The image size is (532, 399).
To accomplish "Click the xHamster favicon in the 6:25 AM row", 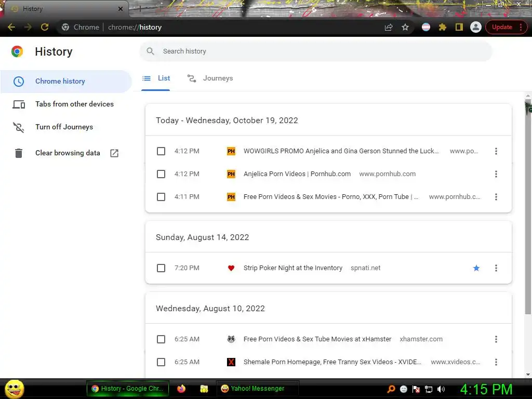I will [x=231, y=339].
